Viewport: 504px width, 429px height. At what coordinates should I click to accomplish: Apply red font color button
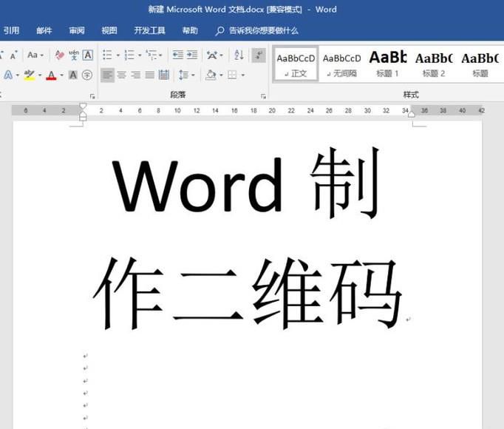click(51, 75)
